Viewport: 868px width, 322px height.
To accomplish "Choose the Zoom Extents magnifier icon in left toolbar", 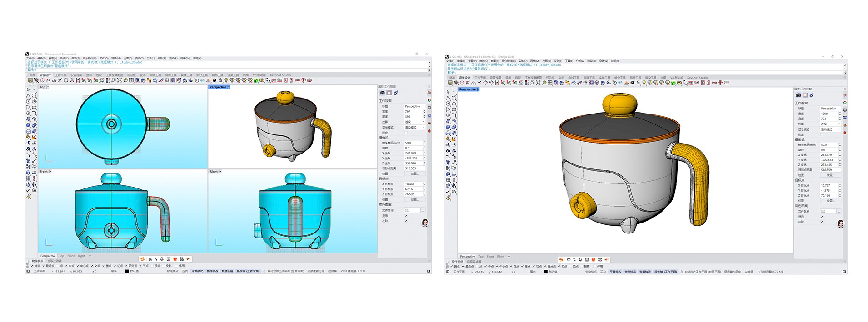I will coord(119,80).
